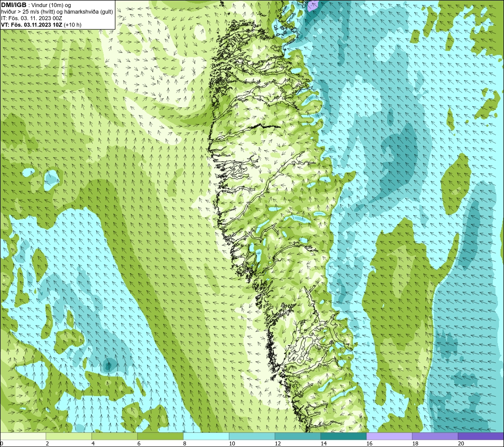This screenshot has width=504, height=447.
Task: Click the 2–4 m/s light green legend swatch
Action: pos(69,436)
